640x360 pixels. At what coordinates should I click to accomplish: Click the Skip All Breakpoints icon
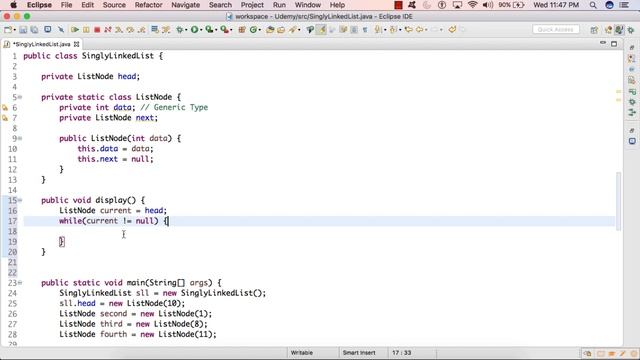click(x=61, y=29)
